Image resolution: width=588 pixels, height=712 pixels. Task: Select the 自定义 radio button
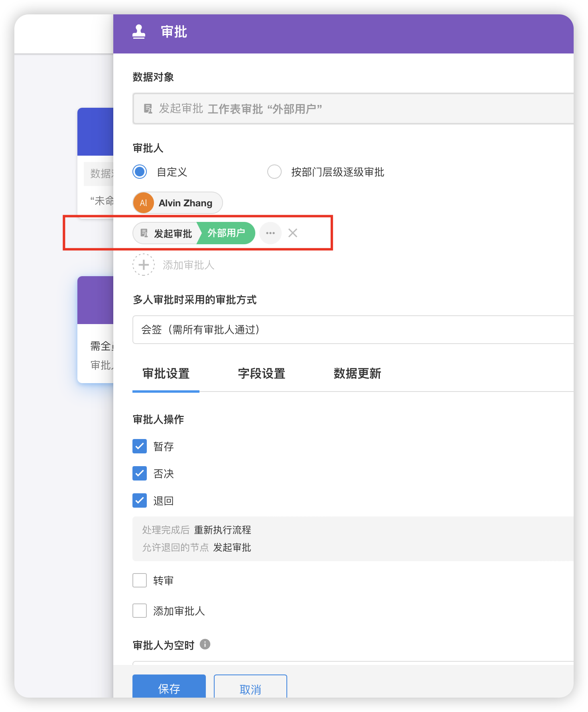pos(140,172)
